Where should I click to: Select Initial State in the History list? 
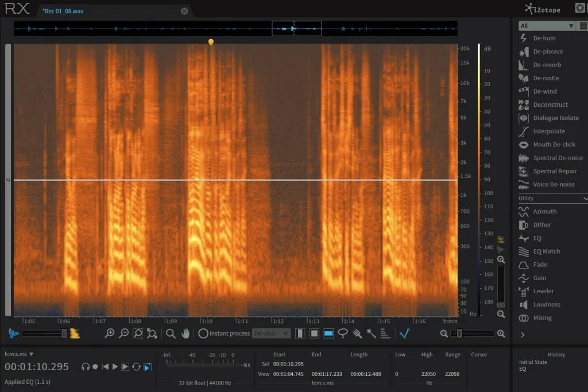click(x=533, y=362)
